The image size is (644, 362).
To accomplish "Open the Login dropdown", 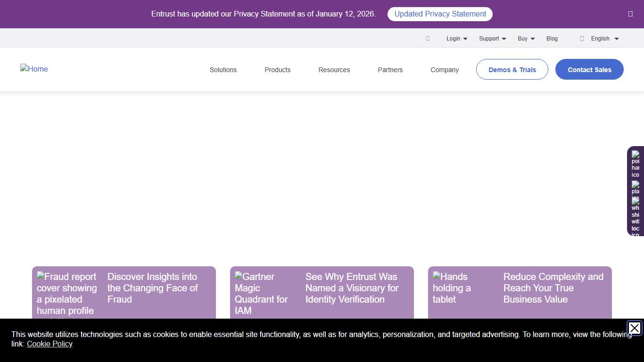I will click(456, 38).
